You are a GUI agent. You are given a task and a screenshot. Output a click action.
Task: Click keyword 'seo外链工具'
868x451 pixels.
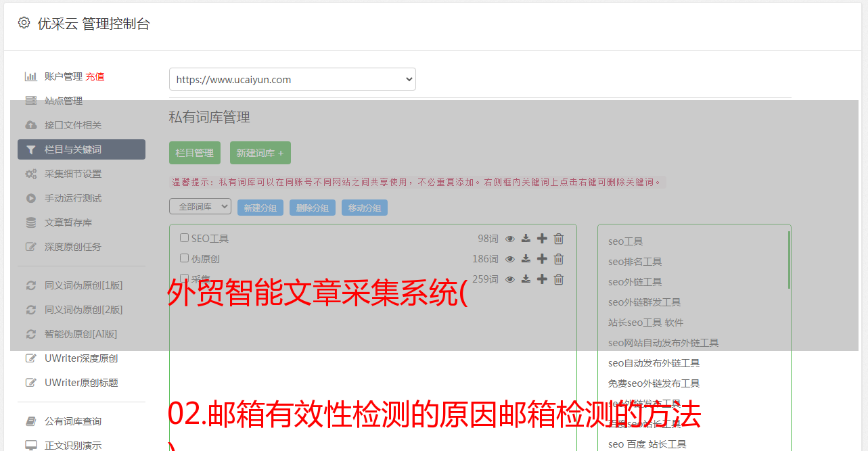point(635,282)
